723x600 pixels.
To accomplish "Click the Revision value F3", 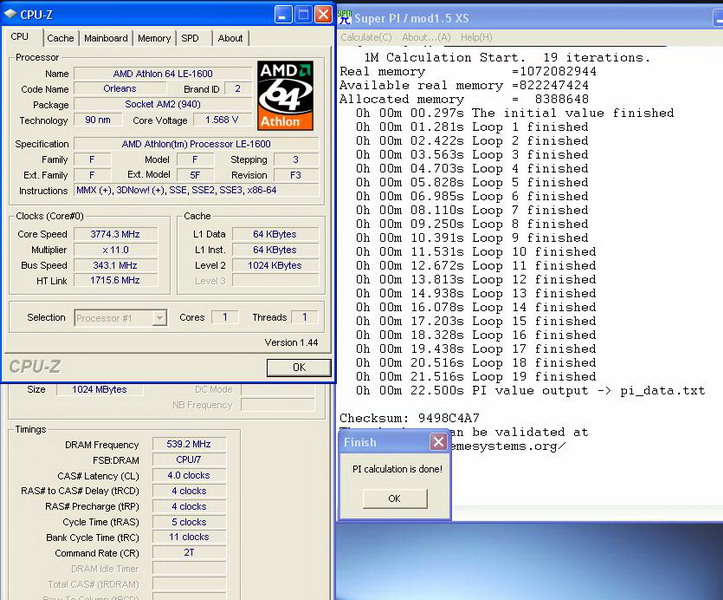I will (296, 175).
